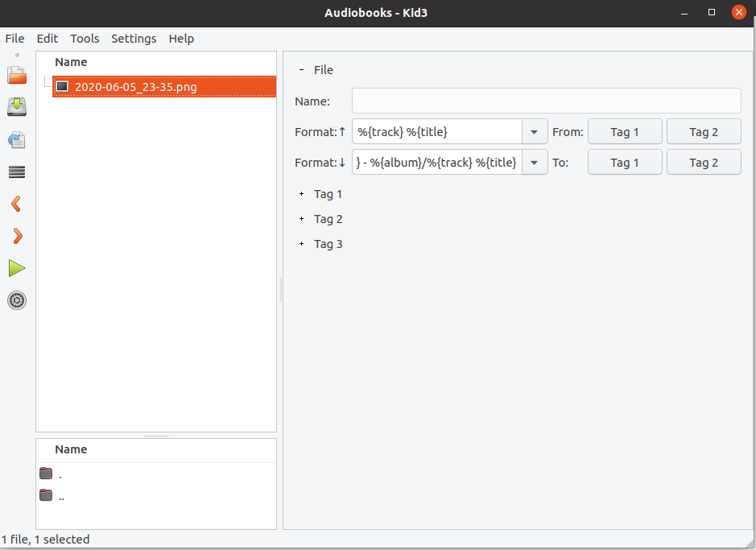Select the file 2020-06-05_23-35.png

point(135,86)
